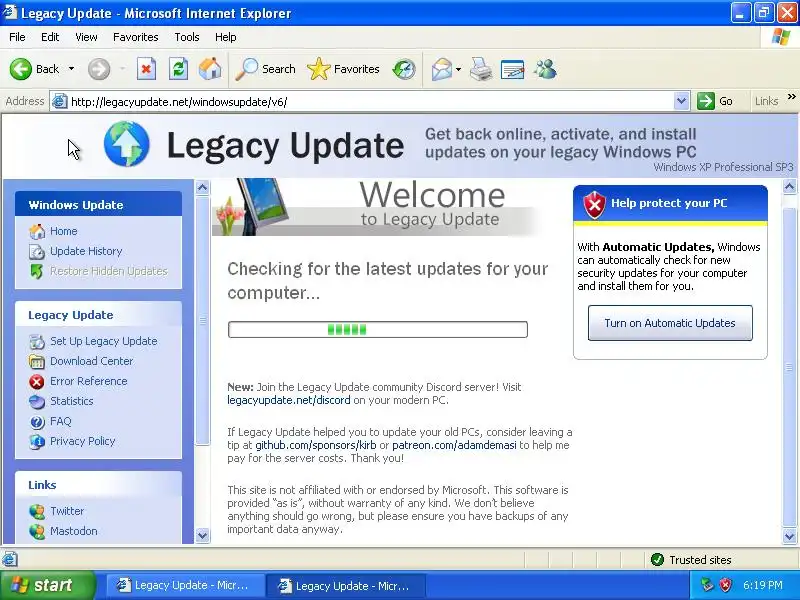The height and width of the screenshot is (600, 800).
Task: Open the View menu
Action: click(86, 37)
